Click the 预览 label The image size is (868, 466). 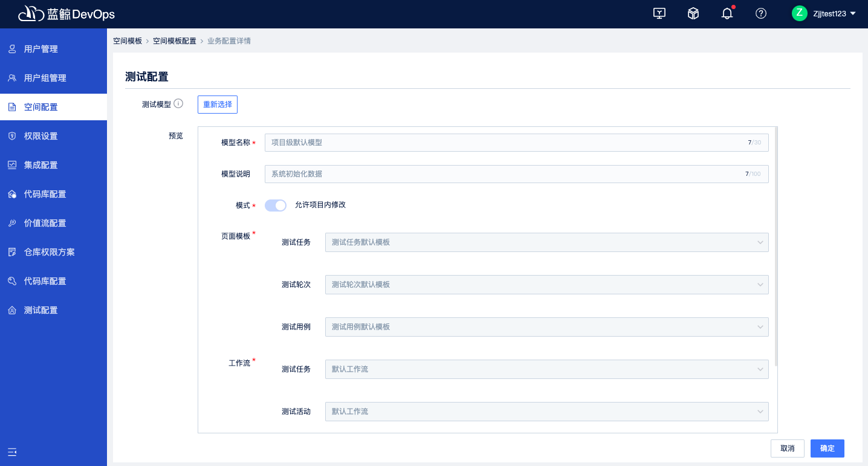176,136
